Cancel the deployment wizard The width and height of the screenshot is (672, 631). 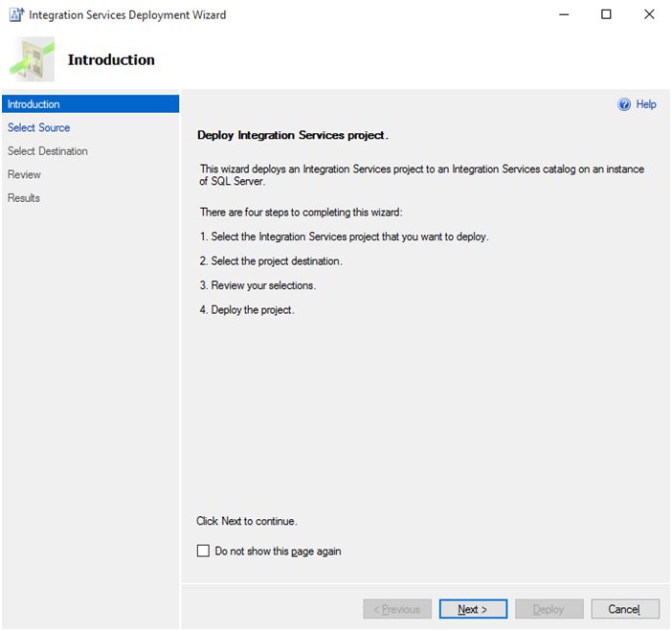coord(625,609)
